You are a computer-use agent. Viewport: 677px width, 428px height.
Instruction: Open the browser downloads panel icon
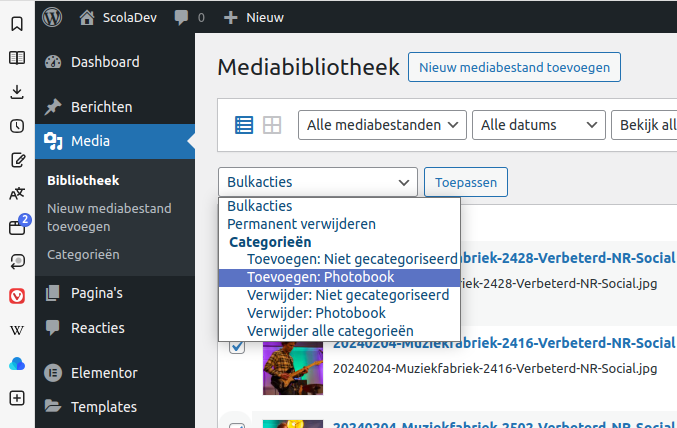17,92
